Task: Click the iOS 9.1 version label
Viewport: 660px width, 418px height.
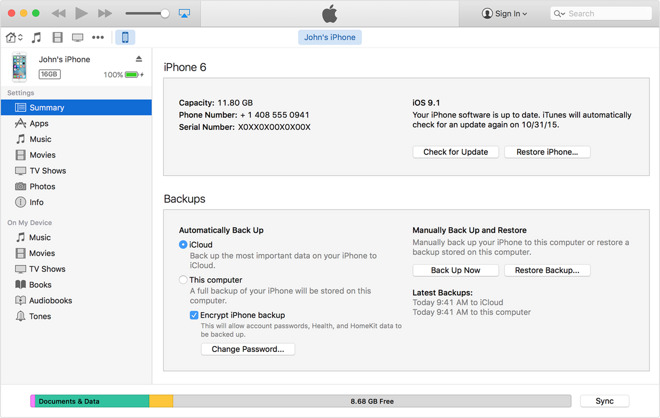Action: tap(426, 103)
